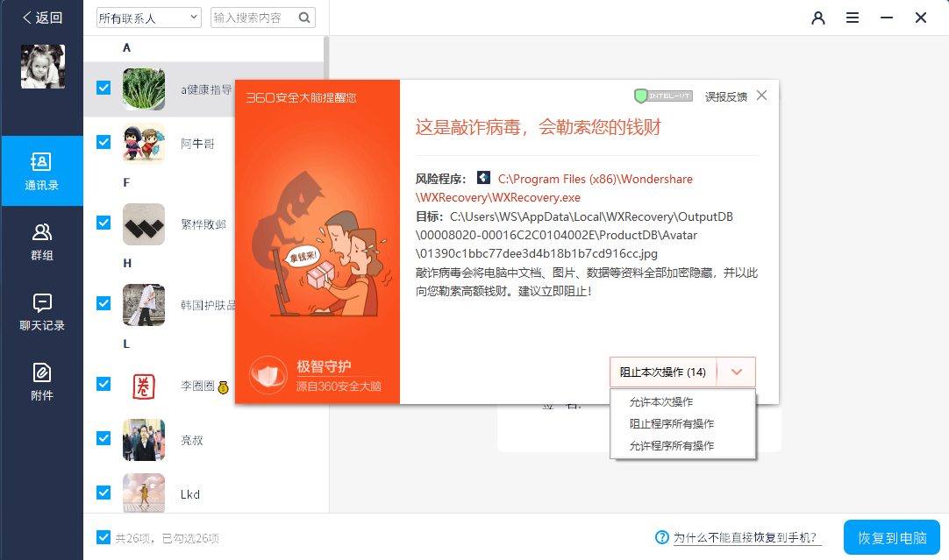Click the help question mark icon
The image size is (949, 560).
coord(662,537)
